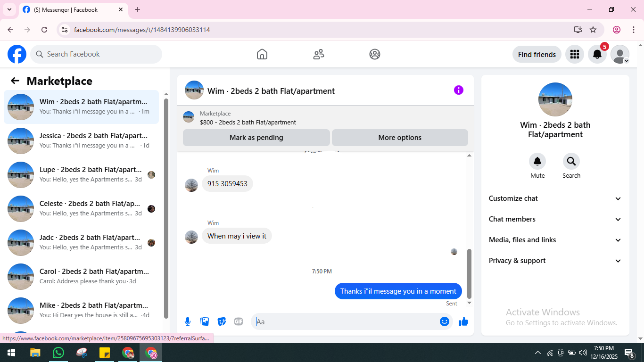This screenshot has height=362, width=644.
Task: Bookmark this page with the star icon
Action: [x=593, y=30]
